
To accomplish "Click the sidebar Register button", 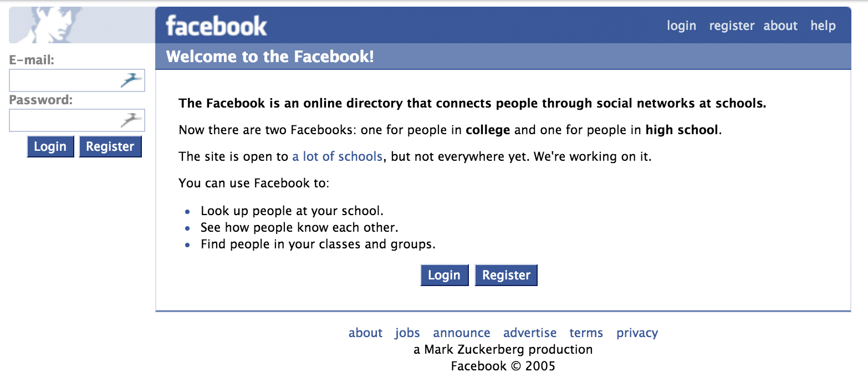I will pyautogui.click(x=110, y=147).
